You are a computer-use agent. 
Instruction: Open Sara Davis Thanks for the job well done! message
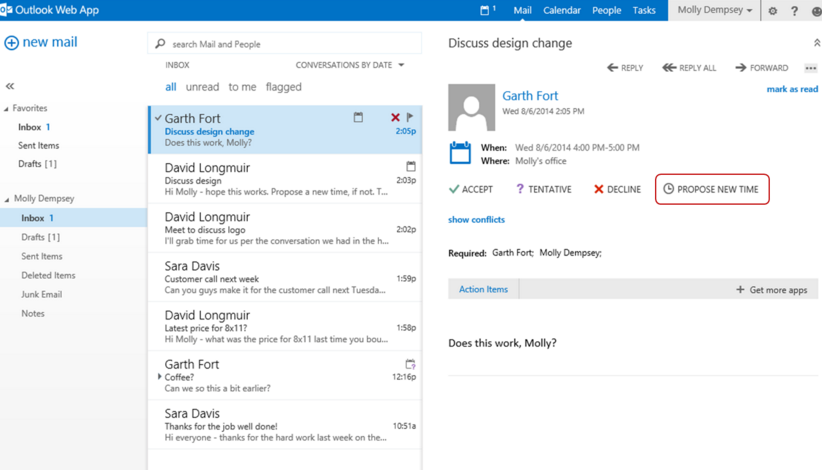(285, 425)
